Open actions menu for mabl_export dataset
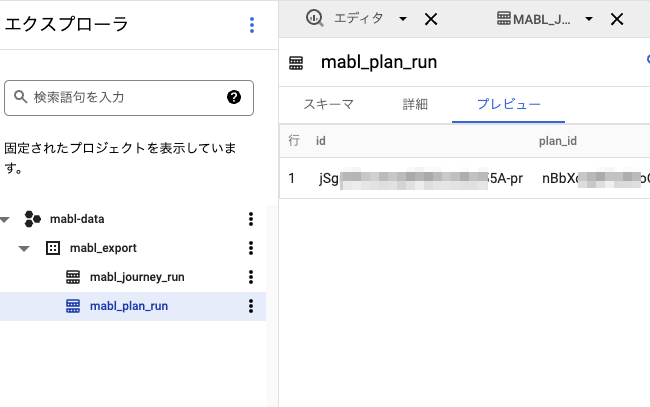This screenshot has width=650, height=407. point(251,248)
